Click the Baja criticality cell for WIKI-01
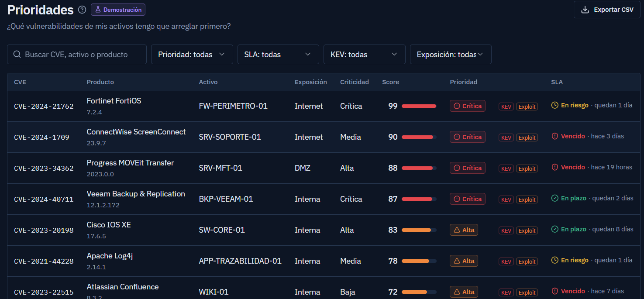The image size is (644, 299). 347,292
